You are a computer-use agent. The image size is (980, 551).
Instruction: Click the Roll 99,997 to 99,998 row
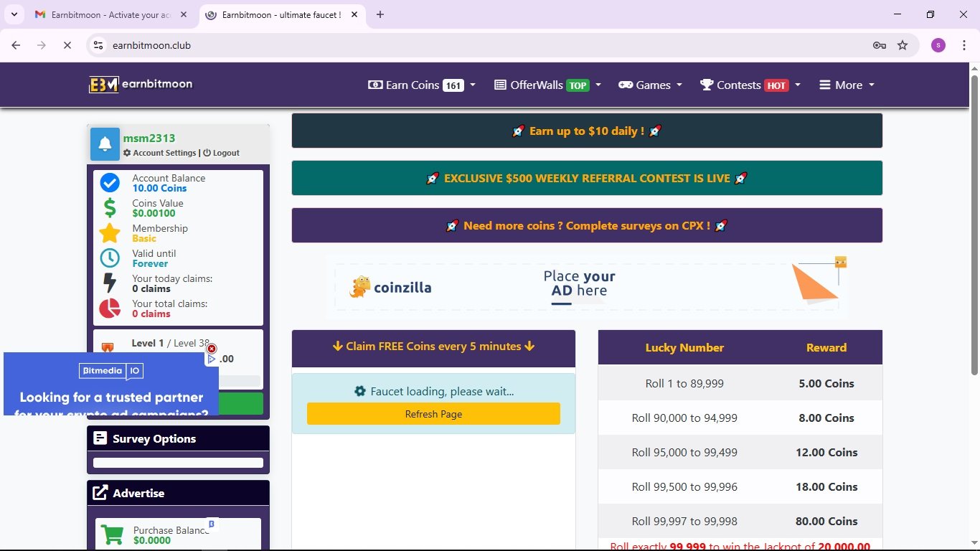click(740, 521)
